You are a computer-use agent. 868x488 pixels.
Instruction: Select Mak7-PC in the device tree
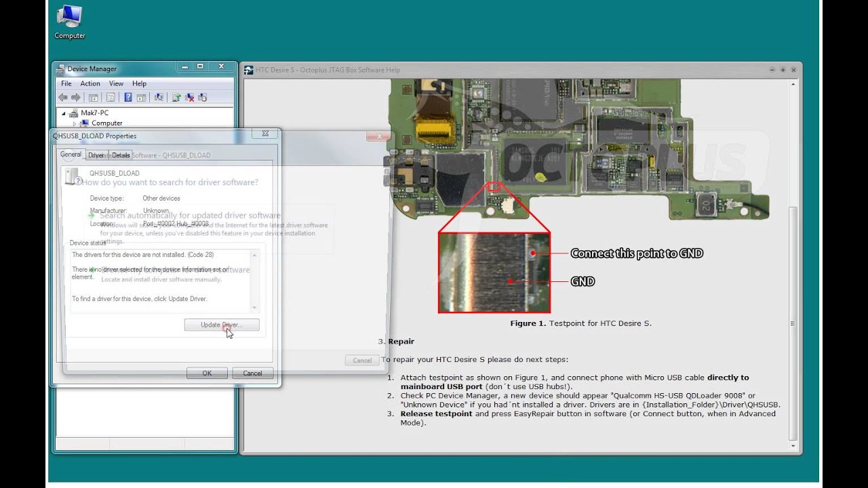94,113
